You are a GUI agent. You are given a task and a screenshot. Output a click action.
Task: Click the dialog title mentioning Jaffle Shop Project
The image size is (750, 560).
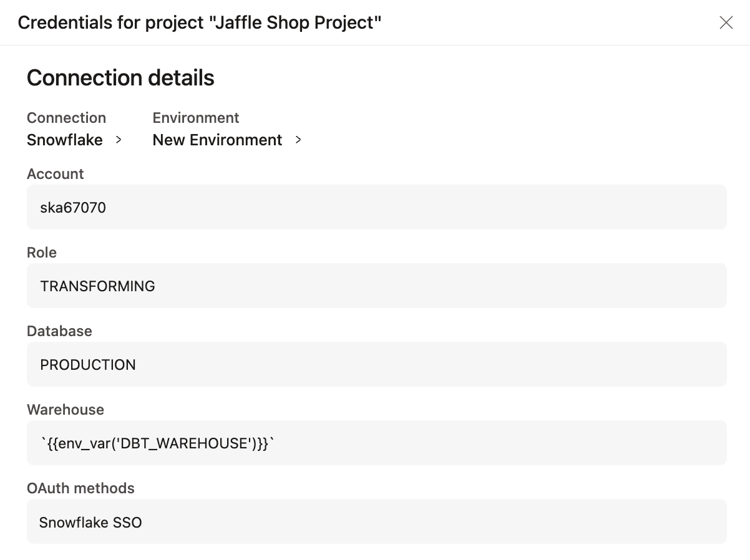[x=200, y=23]
